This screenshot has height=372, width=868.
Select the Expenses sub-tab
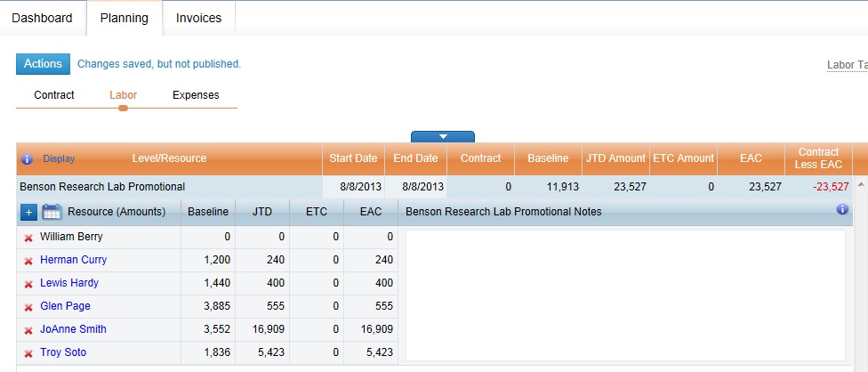196,95
